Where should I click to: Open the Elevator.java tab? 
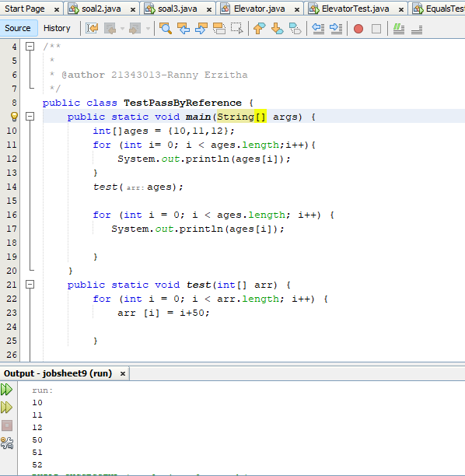(x=259, y=9)
